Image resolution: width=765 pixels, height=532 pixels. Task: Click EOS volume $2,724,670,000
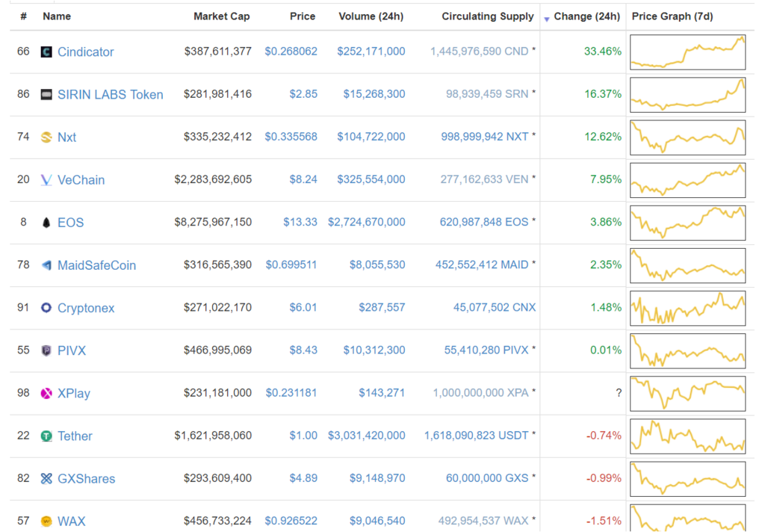click(x=366, y=222)
